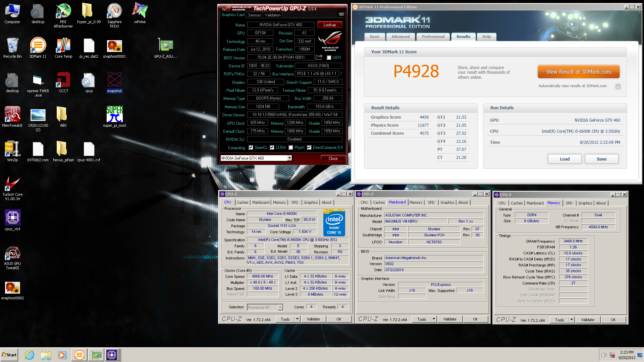Screen dimensions: 644x362
Task: Toggle the DirectCompute 5.0 checkbox
Action: 309,147
